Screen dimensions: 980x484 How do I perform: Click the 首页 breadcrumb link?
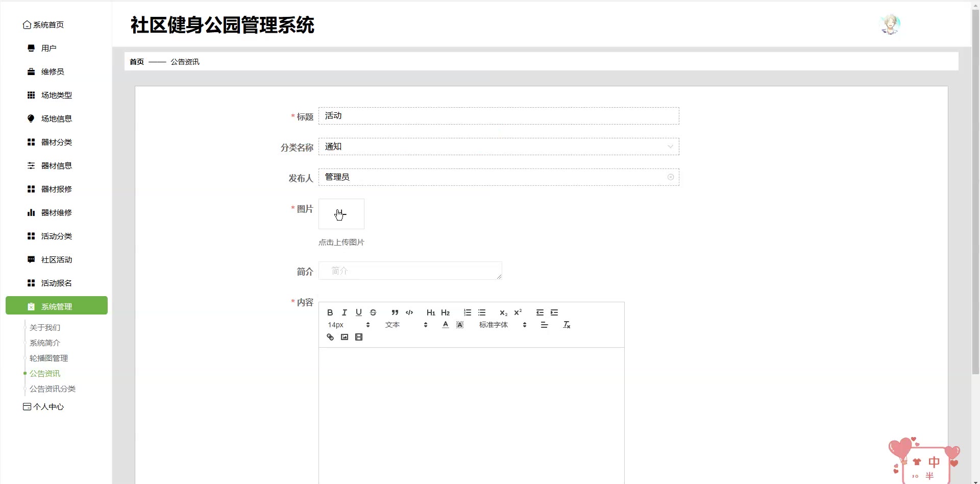[x=137, y=62]
